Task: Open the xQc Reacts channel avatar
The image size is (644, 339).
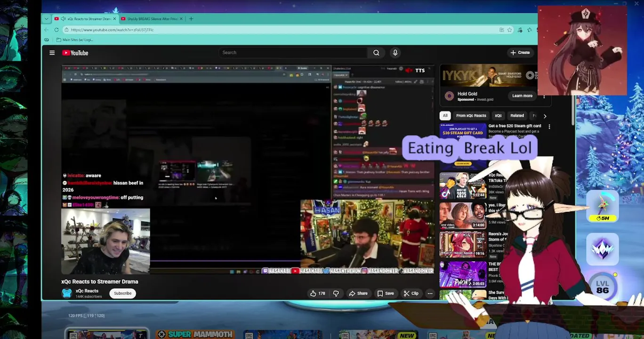Action: pyautogui.click(x=67, y=293)
